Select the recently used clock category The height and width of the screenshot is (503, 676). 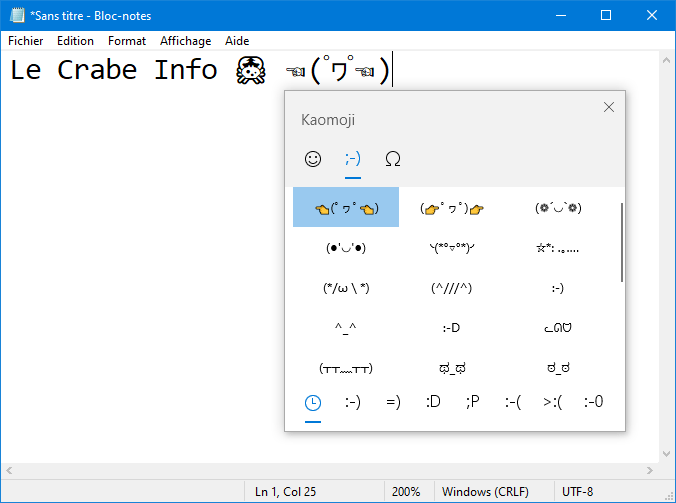tap(313, 403)
